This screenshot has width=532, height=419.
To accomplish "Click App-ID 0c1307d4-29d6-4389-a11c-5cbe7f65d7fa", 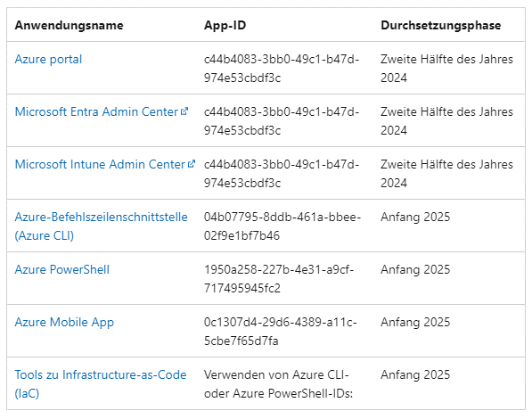I will [280, 332].
